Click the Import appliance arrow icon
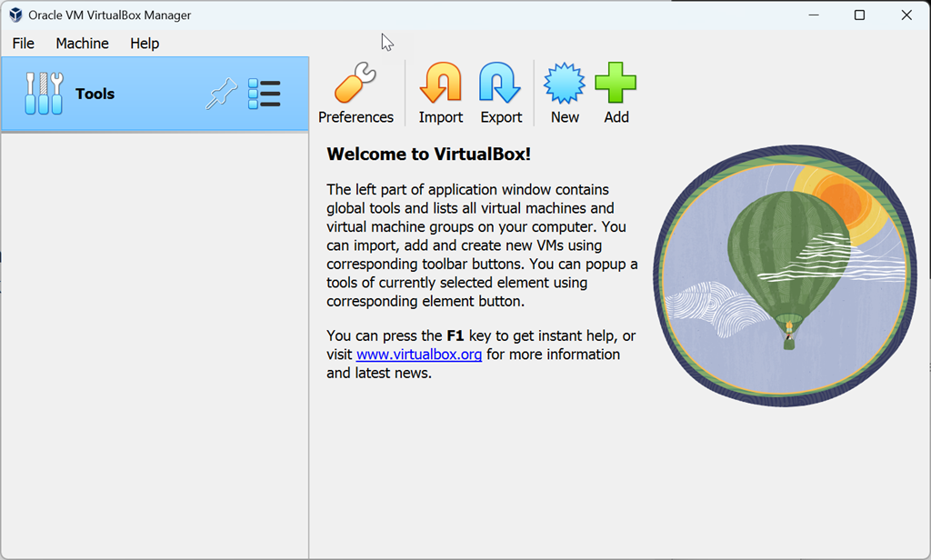Viewport: 931px width, 560px height. tap(440, 85)
